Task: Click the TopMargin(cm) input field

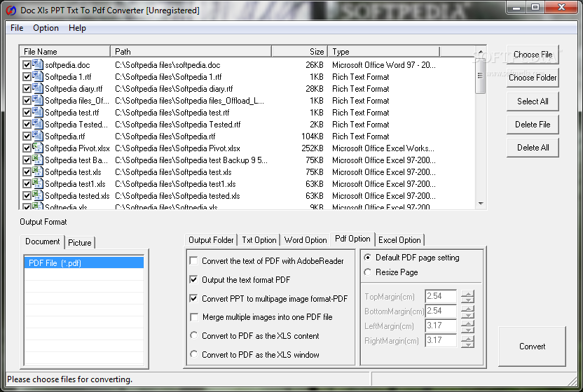Action: point(441,296)
